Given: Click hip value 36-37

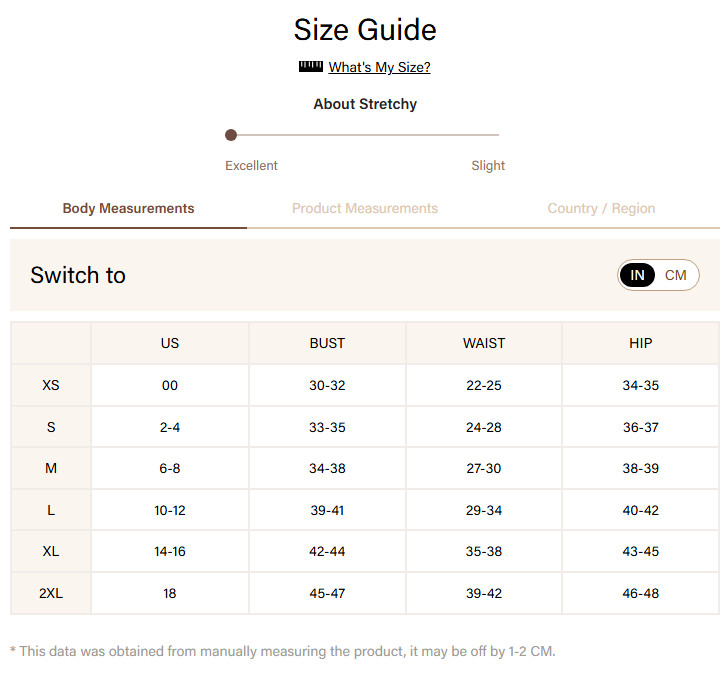Looking at the screenshot, I should (x=641, y=427).
